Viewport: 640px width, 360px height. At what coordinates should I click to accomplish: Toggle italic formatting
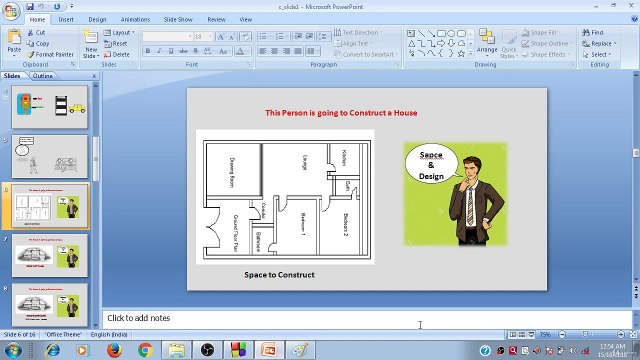coord(160,51)
